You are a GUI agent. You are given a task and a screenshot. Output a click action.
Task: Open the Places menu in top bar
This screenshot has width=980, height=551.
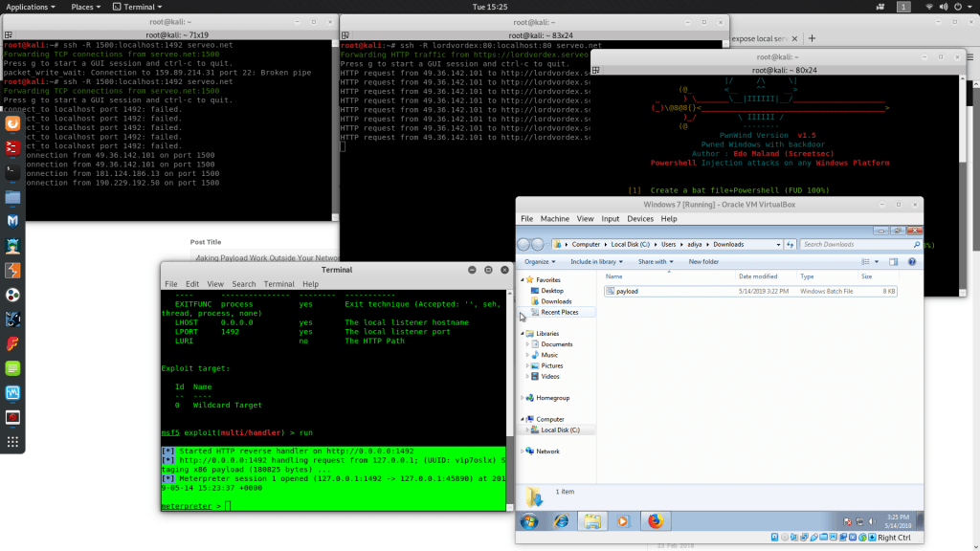pyautogui.click(x=85, y=7)
